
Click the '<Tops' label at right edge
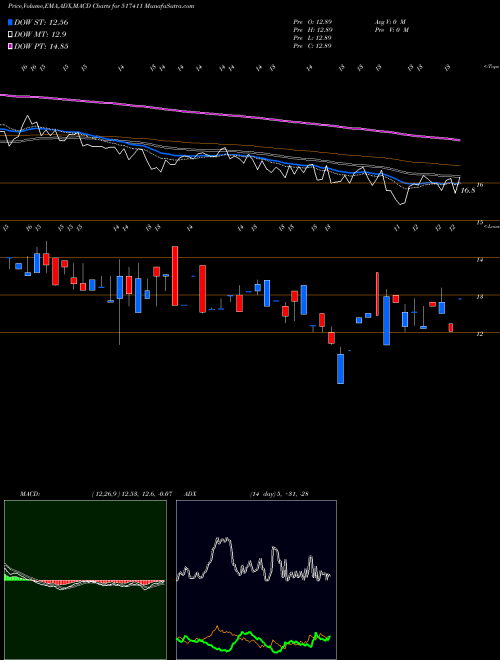491,67
